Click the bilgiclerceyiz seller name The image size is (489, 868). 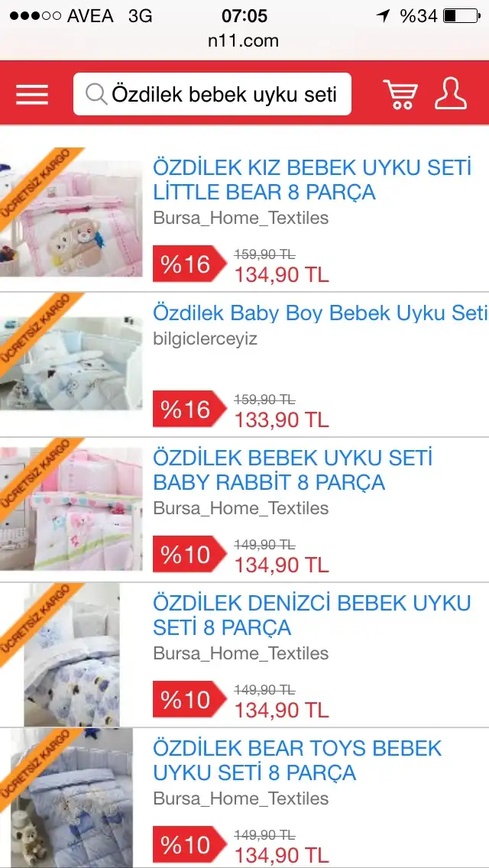[205, 338]
